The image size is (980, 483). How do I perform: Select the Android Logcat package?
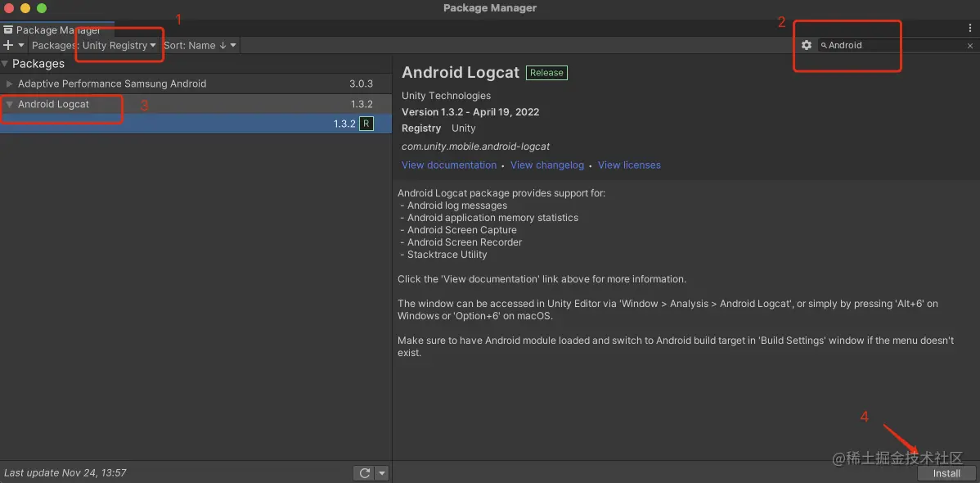(x=196, y=105)
